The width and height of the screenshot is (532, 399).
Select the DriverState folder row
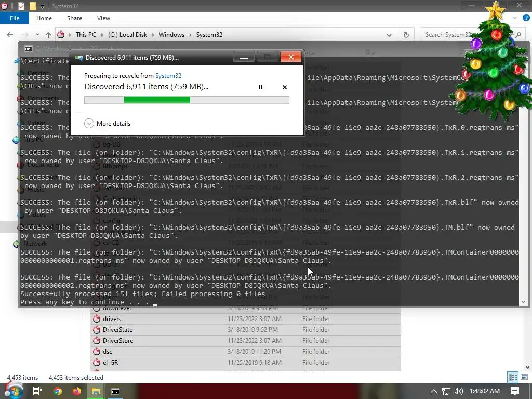(246, 330)
